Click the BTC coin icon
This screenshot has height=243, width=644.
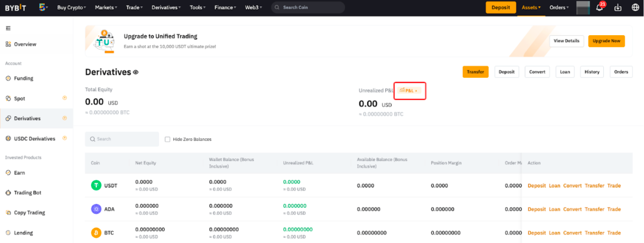point(96,233)
